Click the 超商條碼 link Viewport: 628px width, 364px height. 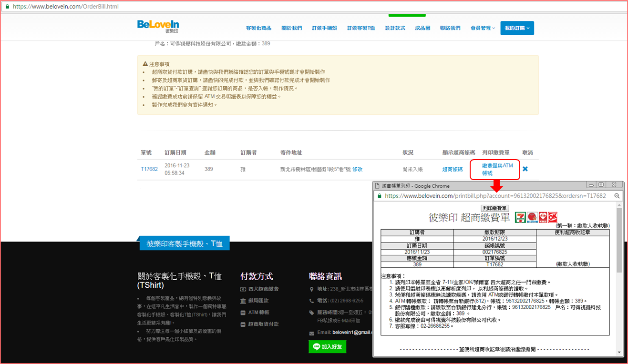[452, 169]
